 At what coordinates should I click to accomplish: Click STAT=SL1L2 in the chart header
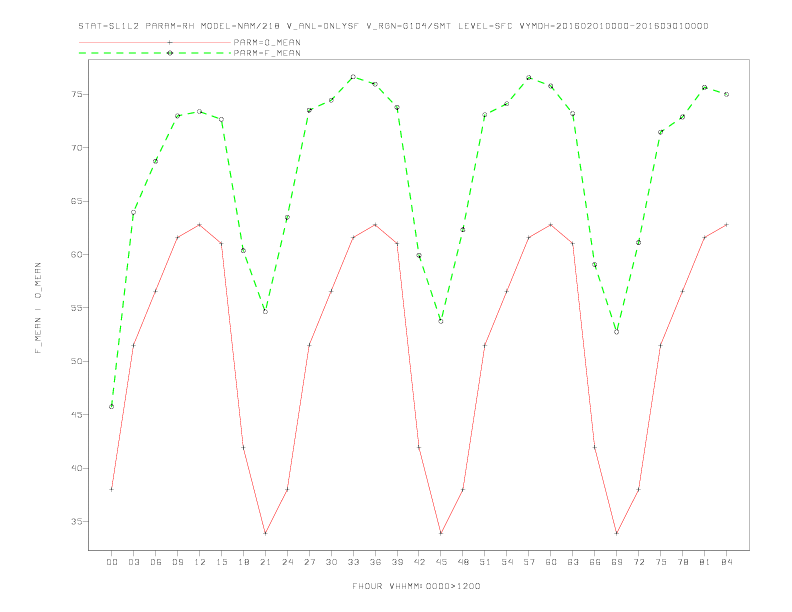[x=109, y=26]
